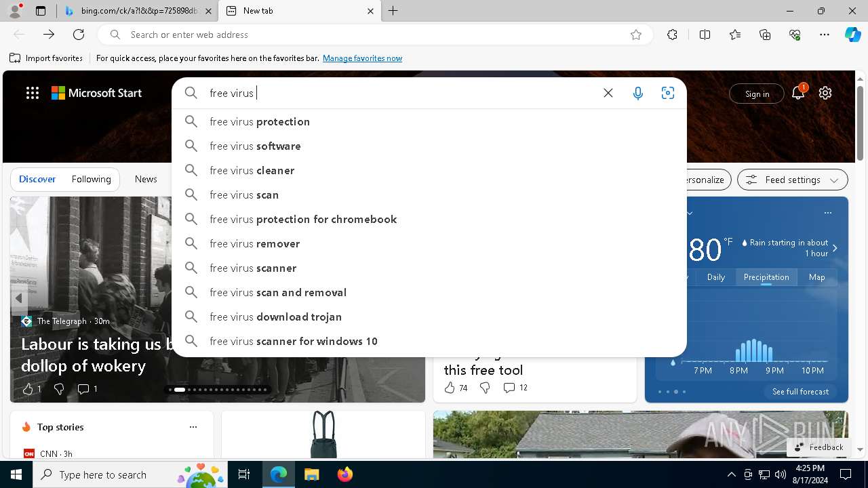Open comments on Telegraph Labour article
Screen dimensions: 868x488
tap(87, 388)
